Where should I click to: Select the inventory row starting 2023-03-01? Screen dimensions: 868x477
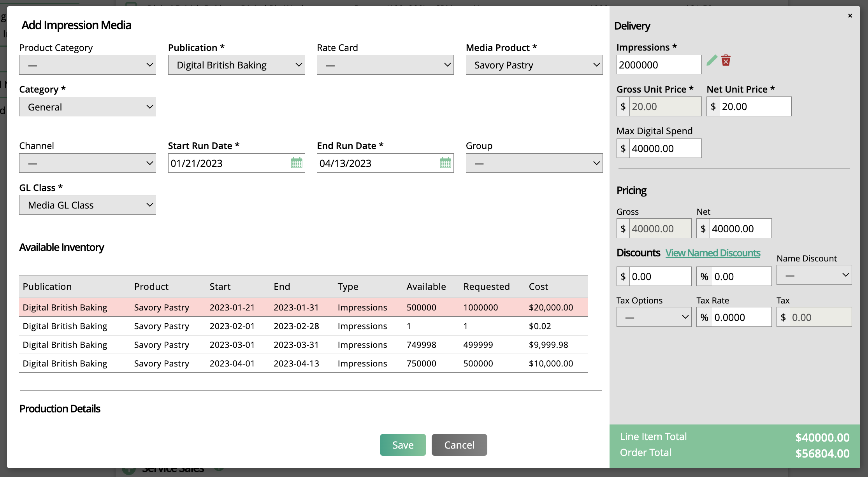pos(304,345)
